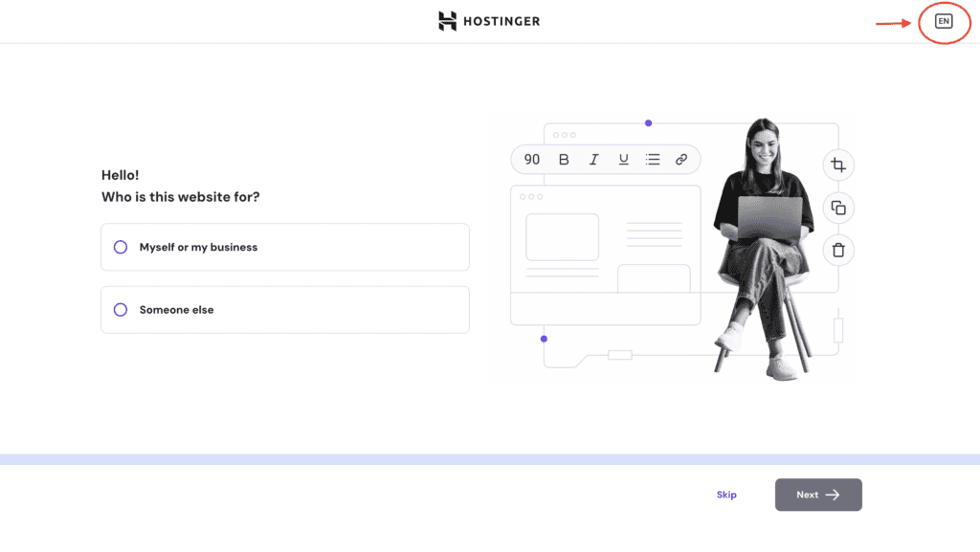Click the 'Who is this website for?' heading
The height and width of the screenshot is (552, 980).
pos(181,197)
